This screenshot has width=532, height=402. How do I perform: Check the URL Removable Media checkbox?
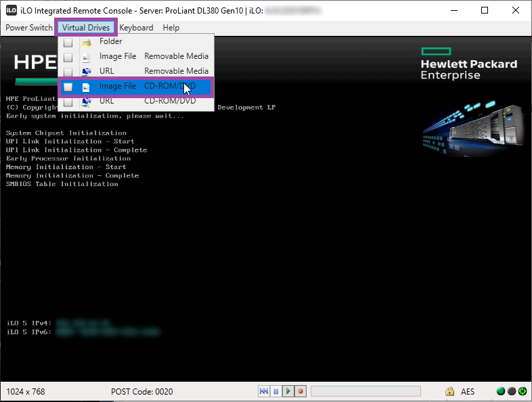[x=68, y=72]
